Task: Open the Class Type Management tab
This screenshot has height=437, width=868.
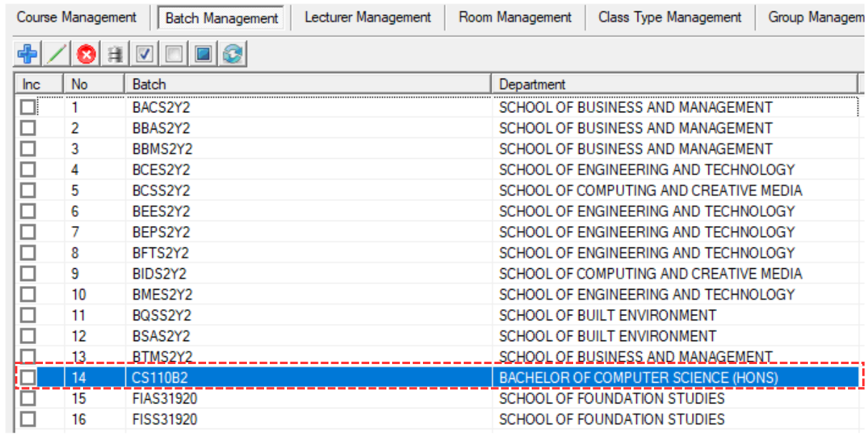Action: coord(670,17)
